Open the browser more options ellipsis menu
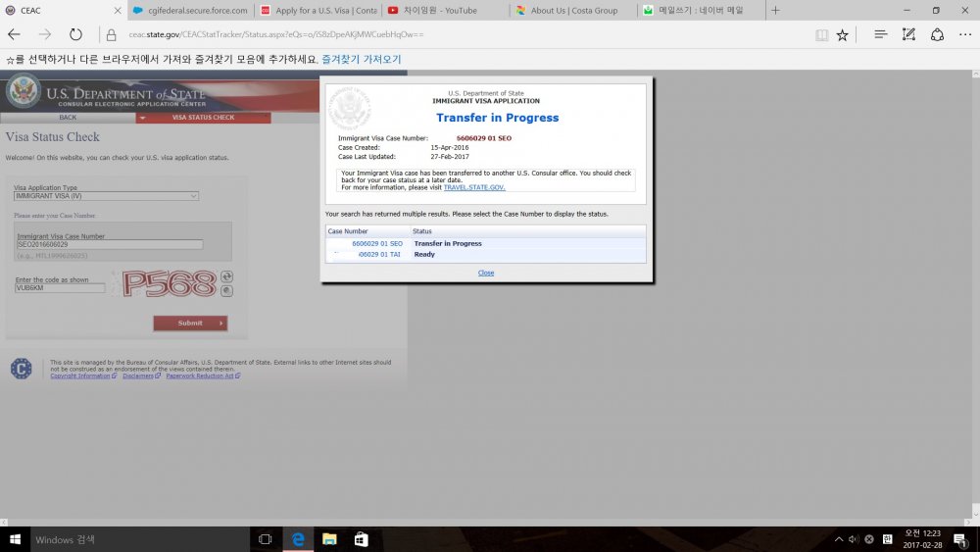 [965, 35]
